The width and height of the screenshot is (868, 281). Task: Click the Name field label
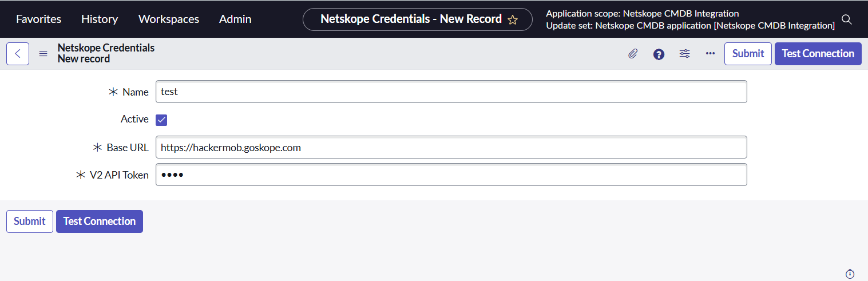[x=136, y=92]
